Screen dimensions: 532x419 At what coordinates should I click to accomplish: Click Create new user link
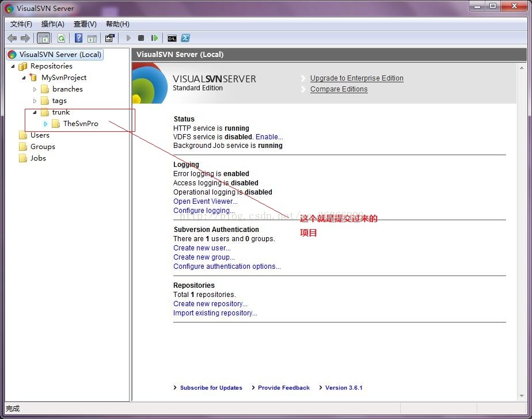tap(202, 248)
